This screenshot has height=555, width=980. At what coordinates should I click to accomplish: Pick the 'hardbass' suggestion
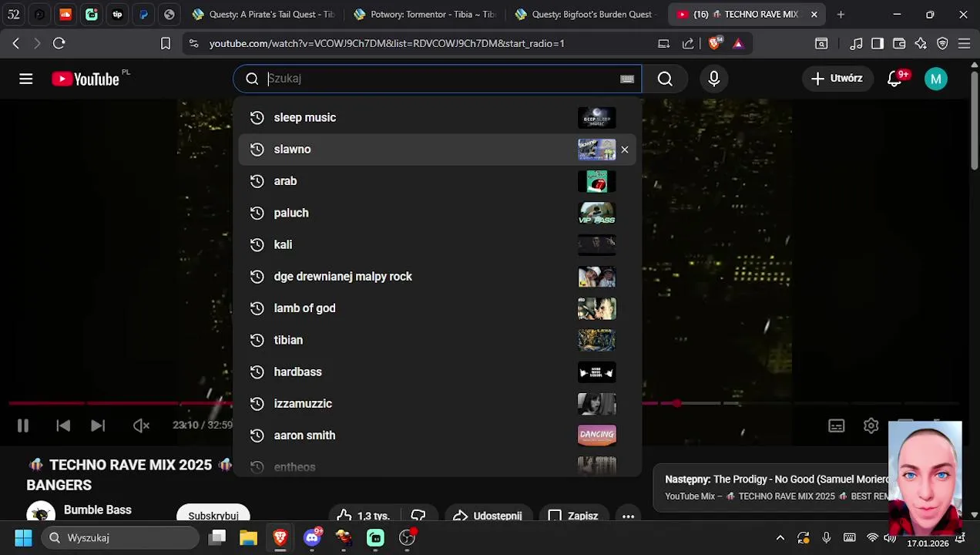click(x=438, y=372)
